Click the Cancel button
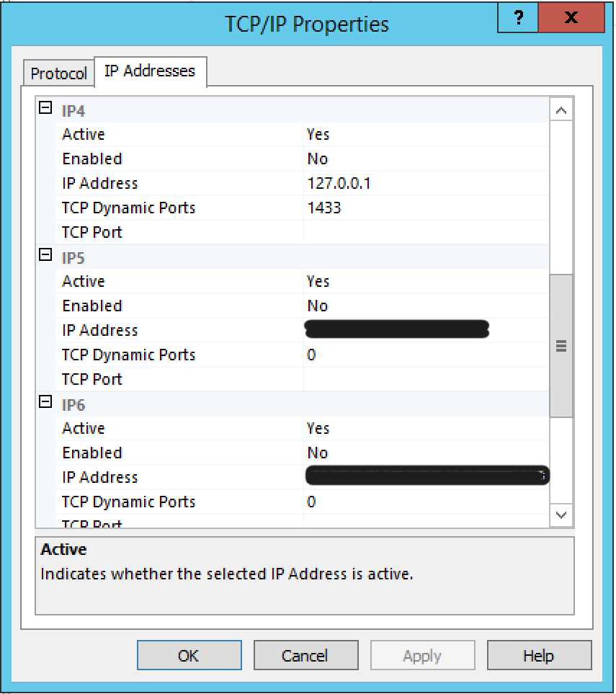The width and height of the screenshot is (616, 694). click(305, 656)
